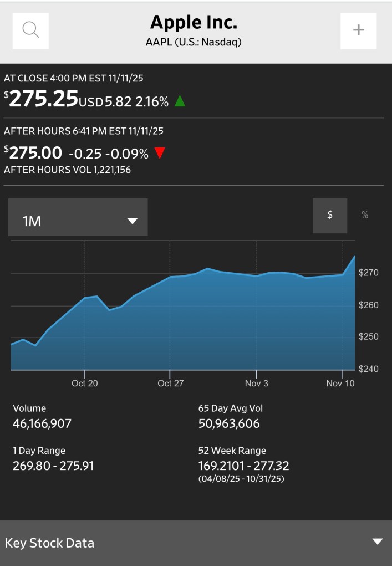Switch the chart to percent view

pos(365,215)
